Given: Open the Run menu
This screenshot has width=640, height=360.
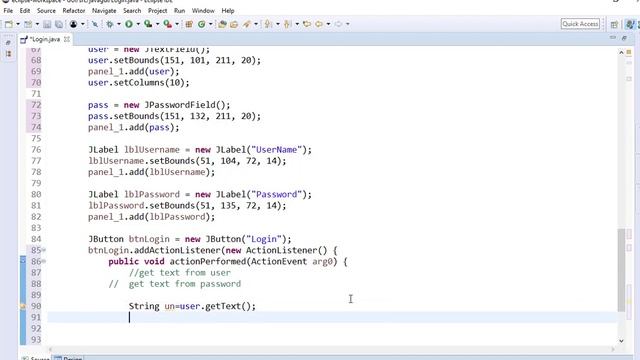Looking at the screenshot, I should coord(180,11).
